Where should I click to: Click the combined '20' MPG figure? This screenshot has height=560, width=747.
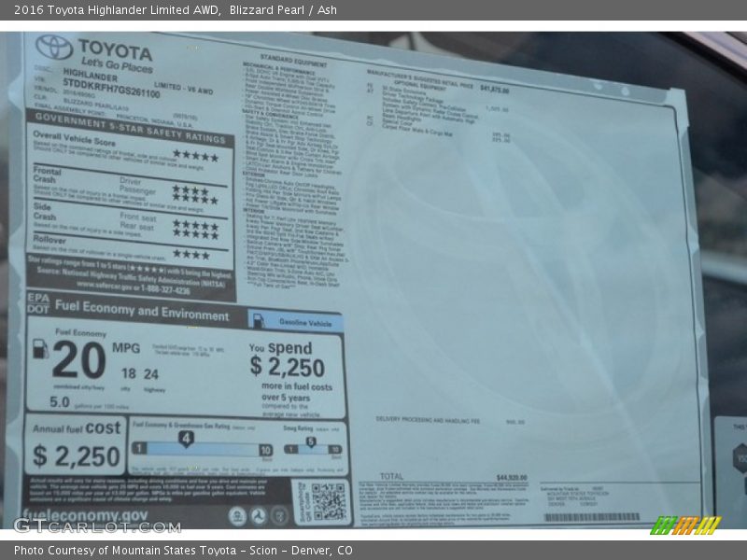[78, 359]
